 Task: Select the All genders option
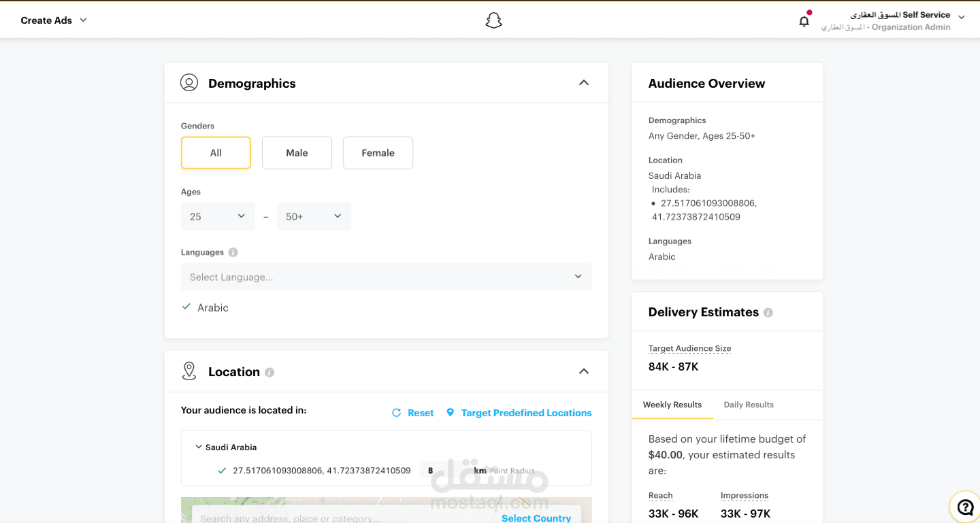[x=216, y=153]
